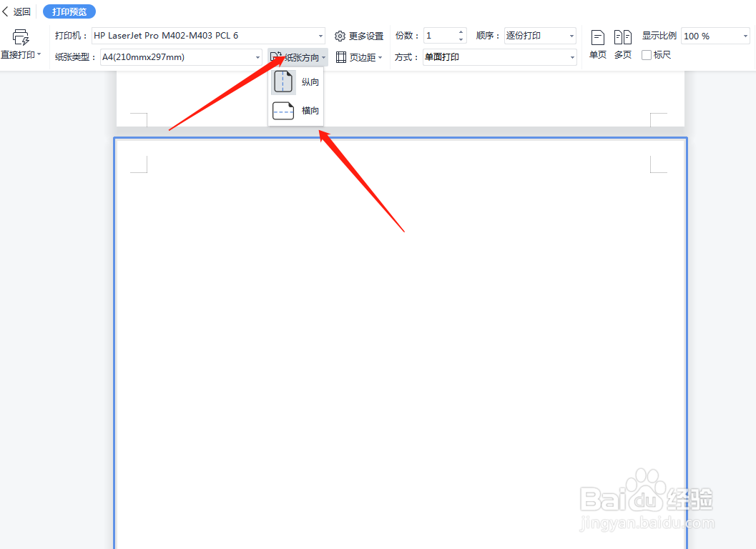Select the 纵向 menu label
The width and height of the screenshot is (756, 549).
click(310, 82)
